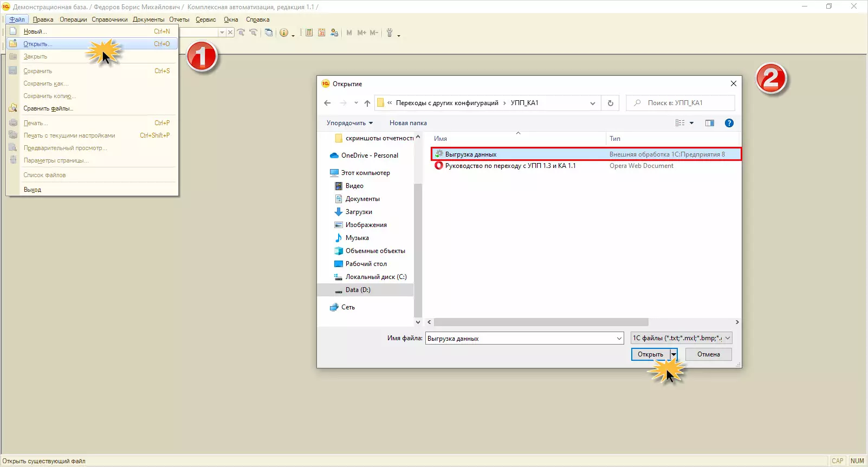Image resolution: width=868 pixels, height=467 pixels.
Task: Choose Открыть... in the Файл menu
Action: (x=38, y=44)
